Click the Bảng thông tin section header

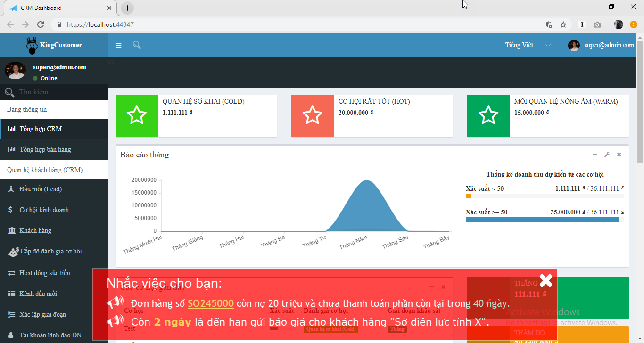tap(54, 109)
